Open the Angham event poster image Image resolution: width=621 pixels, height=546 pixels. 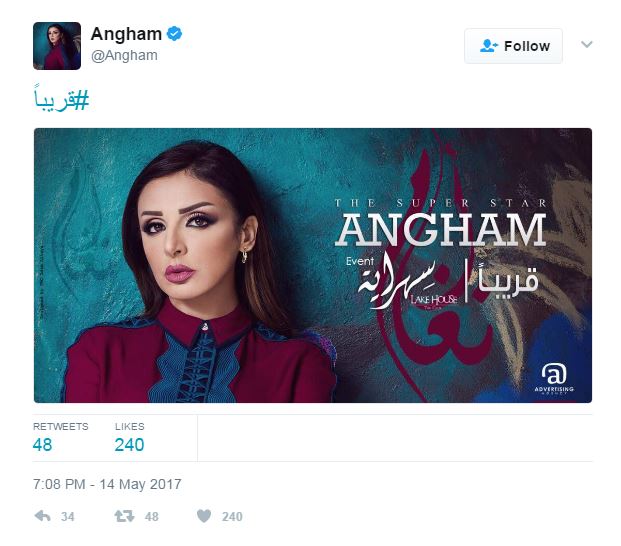pyautogui.click(x=313, y=265)
